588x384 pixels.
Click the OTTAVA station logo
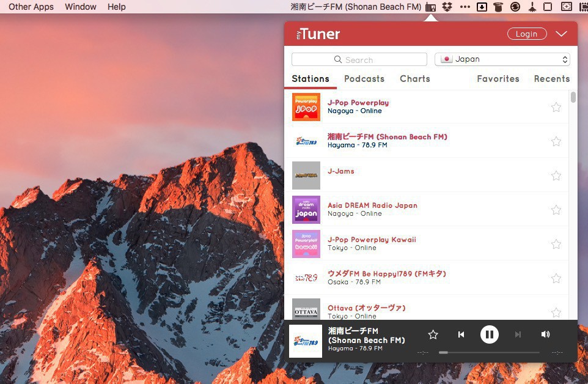click(306, 309)
